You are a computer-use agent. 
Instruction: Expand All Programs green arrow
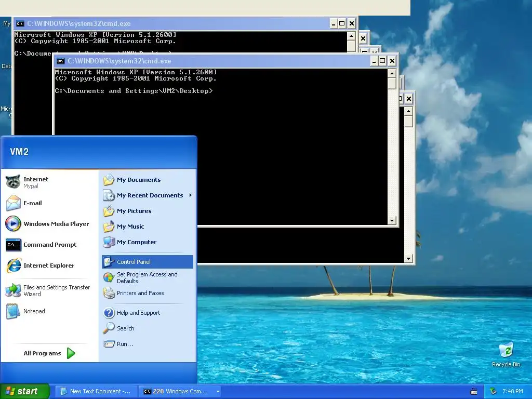(71, 353)
